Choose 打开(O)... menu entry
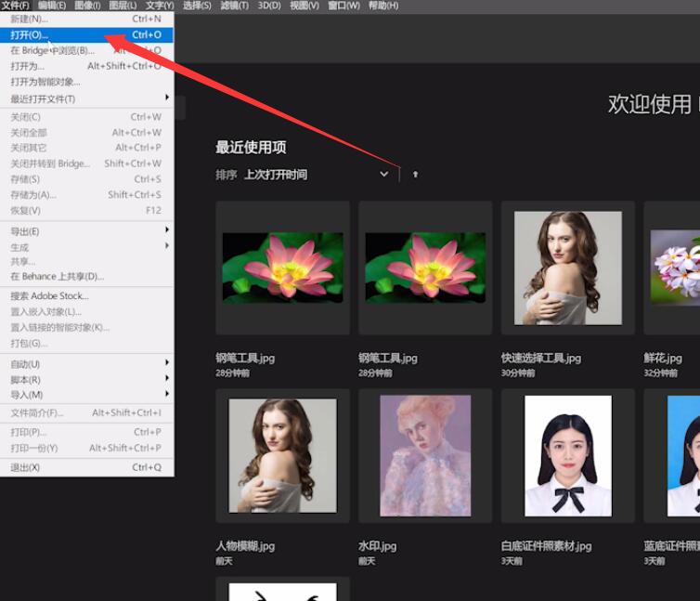The image size is (700, 601). (x=86, y=35)
